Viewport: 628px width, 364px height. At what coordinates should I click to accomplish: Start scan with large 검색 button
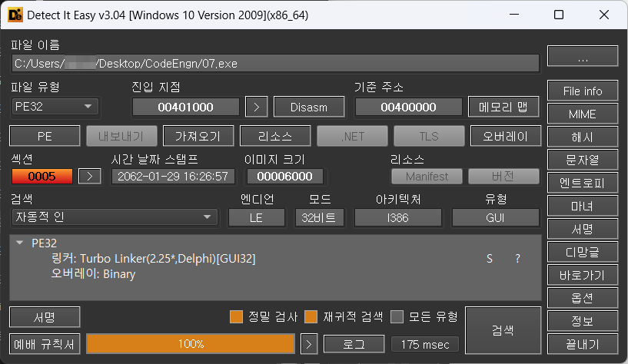(x=503, y=330)
